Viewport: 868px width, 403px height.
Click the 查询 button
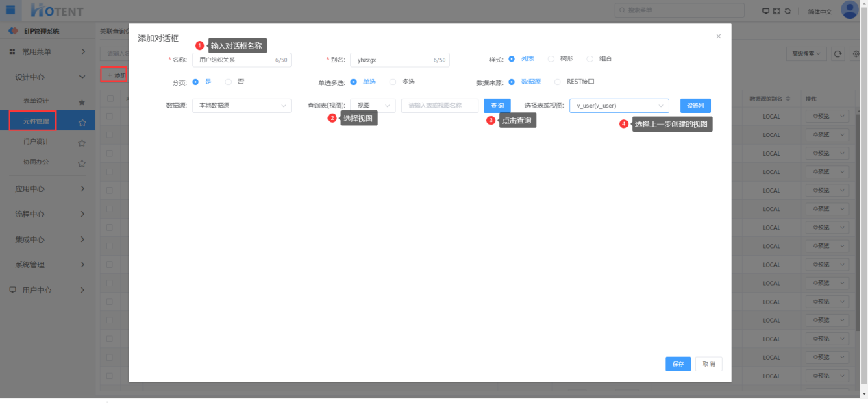click(x=497, y=106)
